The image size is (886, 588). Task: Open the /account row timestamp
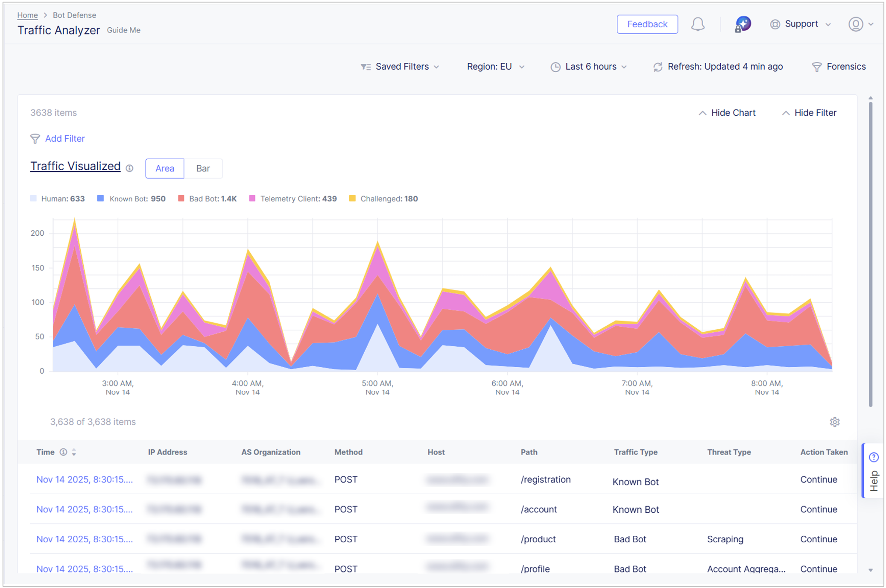[84, 509]
